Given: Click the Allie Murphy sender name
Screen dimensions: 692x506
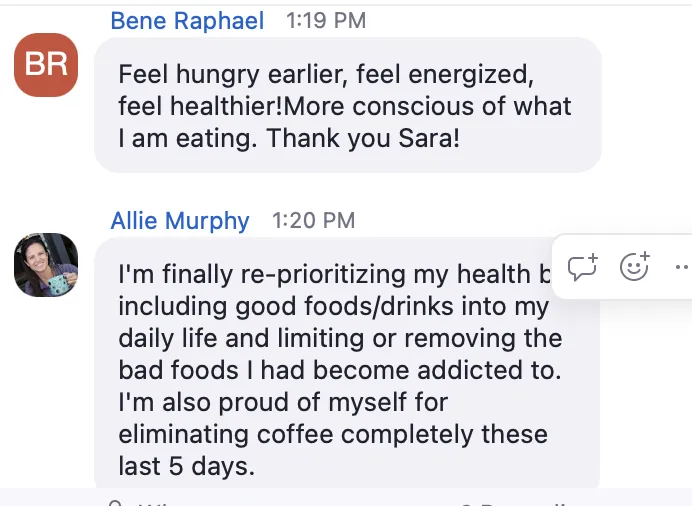Looking at the screenshot, I should [180, 221].
